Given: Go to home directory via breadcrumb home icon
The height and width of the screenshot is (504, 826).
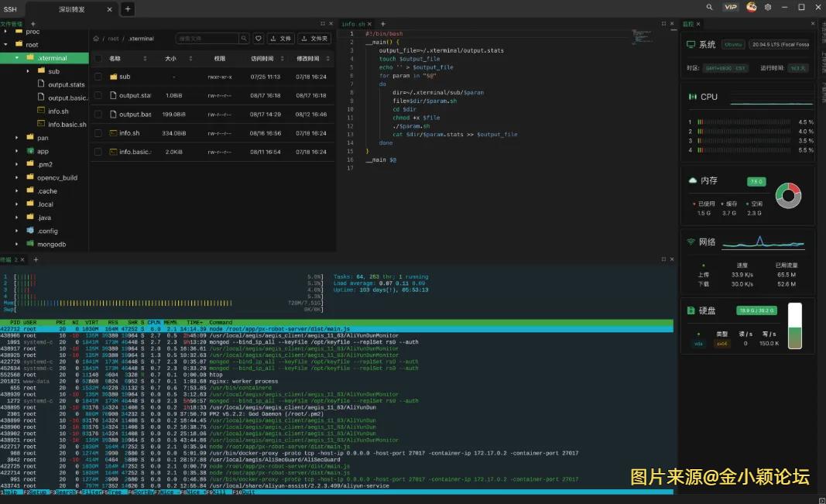Looking at the screenshot, I should point(96,38).
